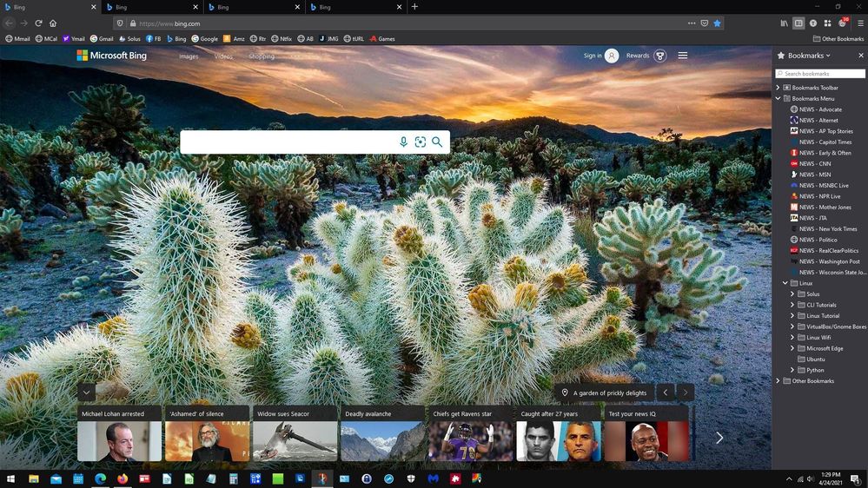Open the Firefox application hamburger menu
Screen dimensions: 868x488
(x=860, y=23)
